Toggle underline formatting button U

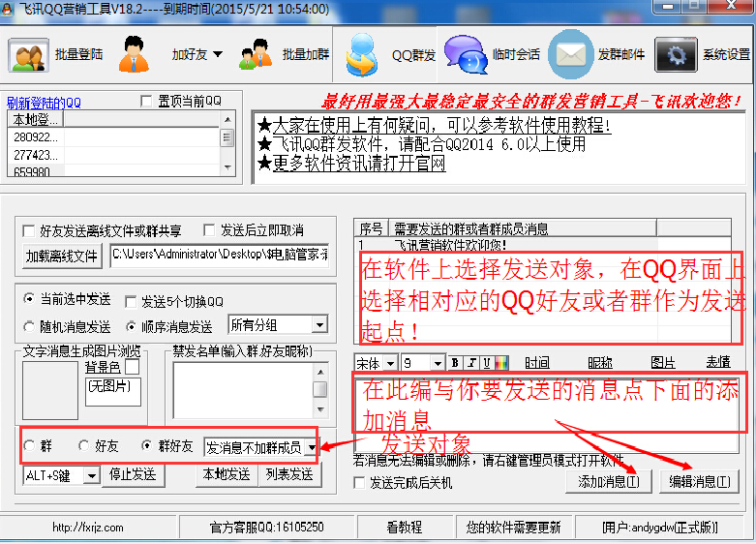(x=487, y=363)
